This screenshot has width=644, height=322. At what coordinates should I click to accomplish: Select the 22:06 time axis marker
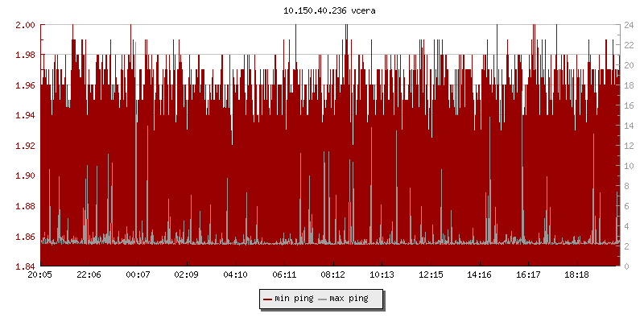pos(89,275)
